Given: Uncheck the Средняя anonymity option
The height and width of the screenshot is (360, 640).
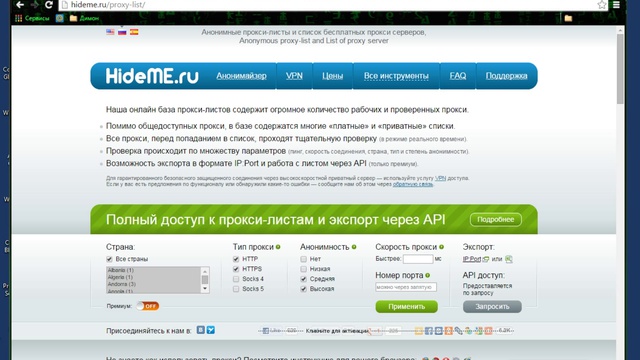Looking at the screenshot, I should tap(303, 279).
